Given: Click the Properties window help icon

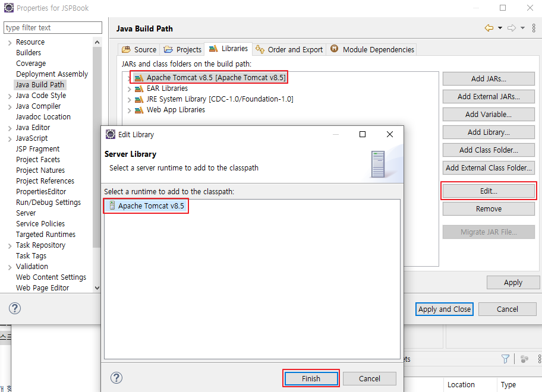Looking at the screenshot, I should coord(15,308).
